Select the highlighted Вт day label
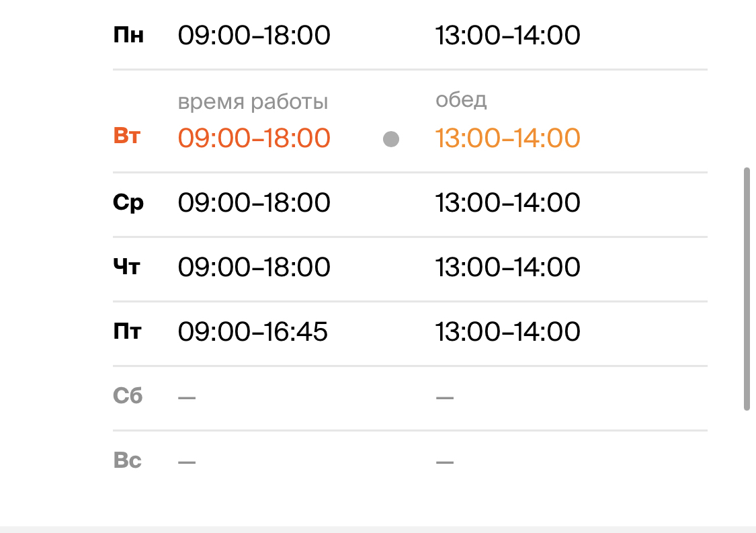This screenshot has height=533, width=756. tap(127, 136)
